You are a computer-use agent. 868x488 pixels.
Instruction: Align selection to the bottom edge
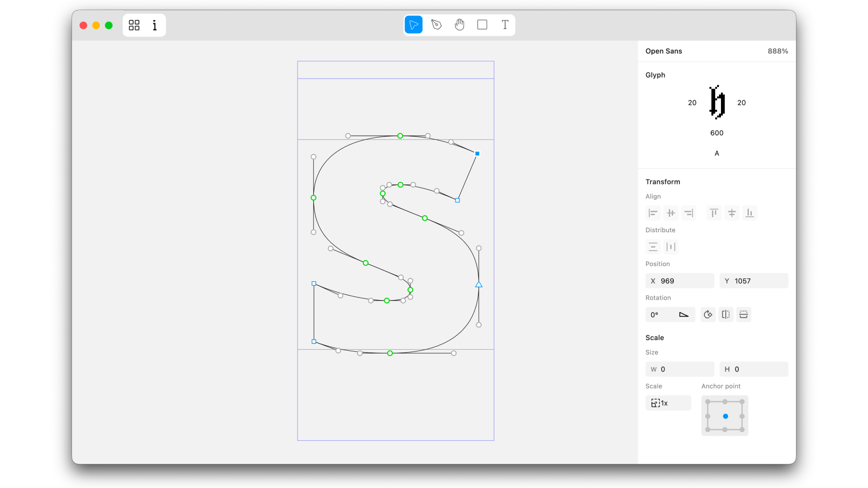tap(749, 213)
